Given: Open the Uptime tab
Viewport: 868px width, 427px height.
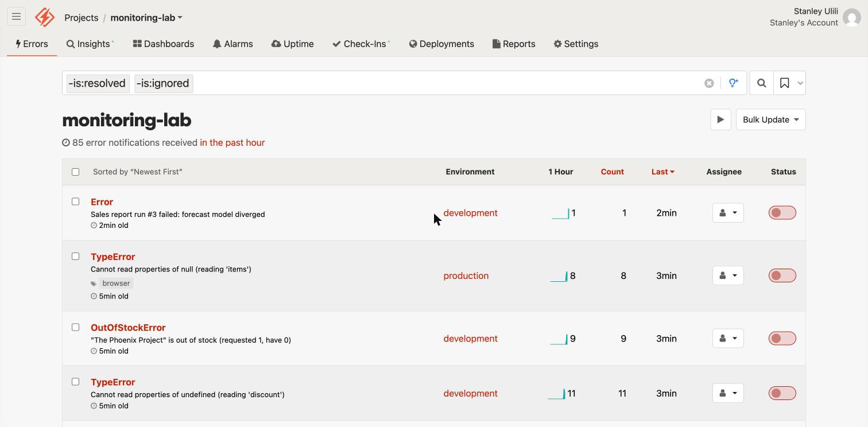Looking at the screenshot, I should 293,44.
